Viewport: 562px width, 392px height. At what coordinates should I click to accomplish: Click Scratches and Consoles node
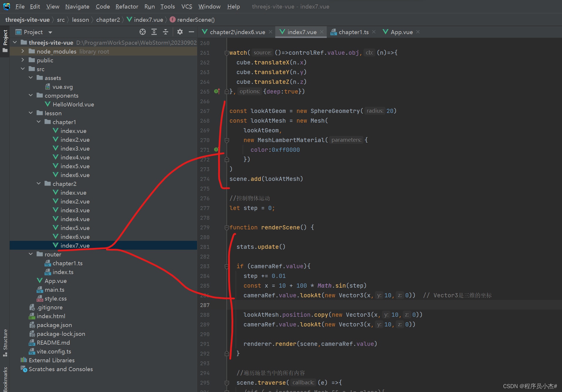57,369
